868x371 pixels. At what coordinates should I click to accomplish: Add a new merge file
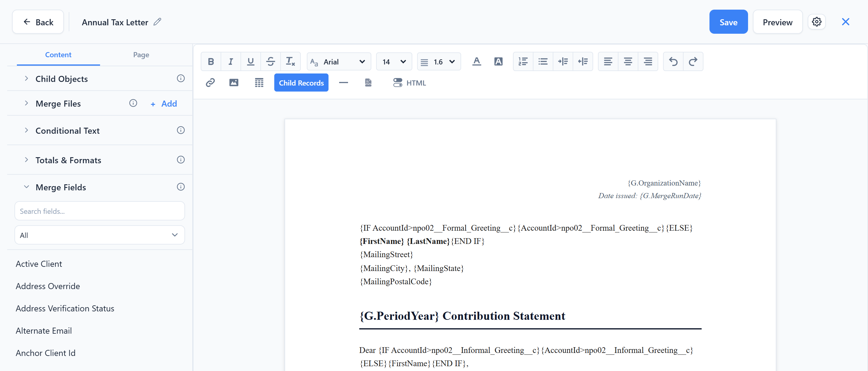click(164, 104)
